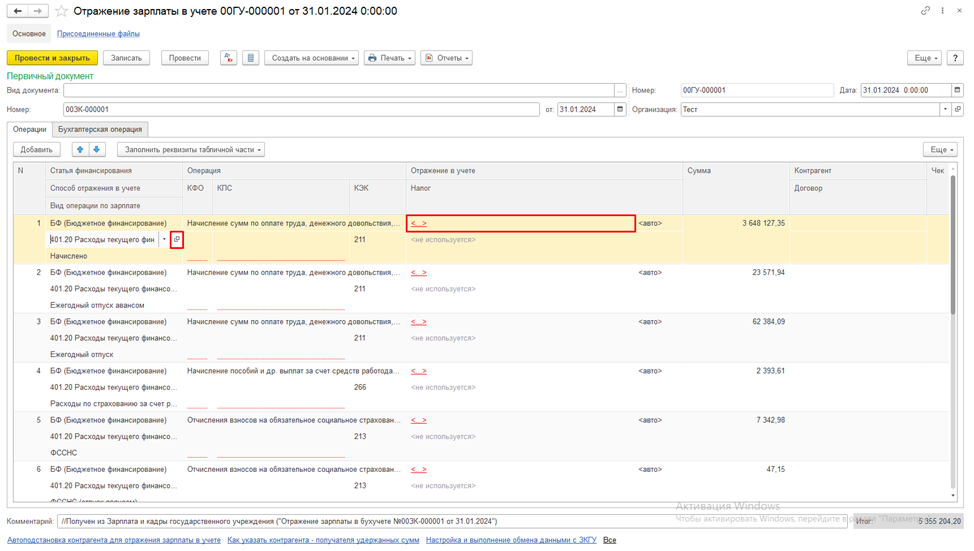This screenshot has width=974, height=551.
Task: Click Провести и закрыть button
Action: click(52, 58)
